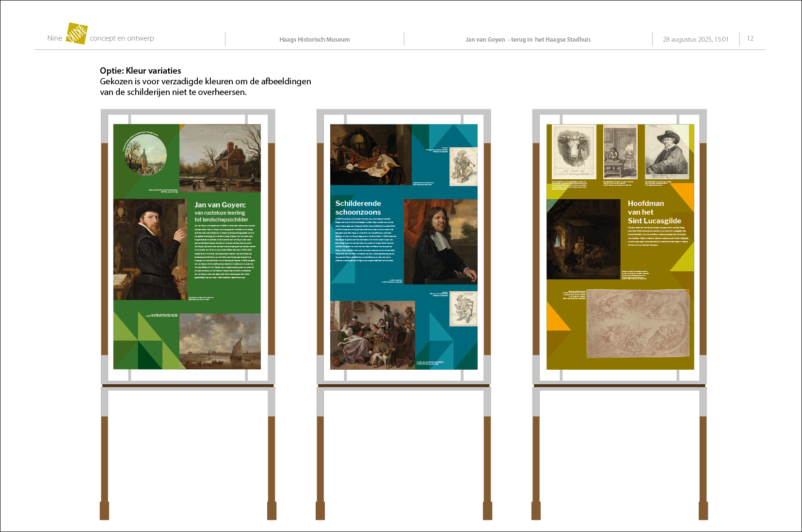The width and height of the screenshot is (802, 532).
Task: Click the 'Hoofdman van het Sint Lucasgilde' heading
Action: (x=654, y=212)
